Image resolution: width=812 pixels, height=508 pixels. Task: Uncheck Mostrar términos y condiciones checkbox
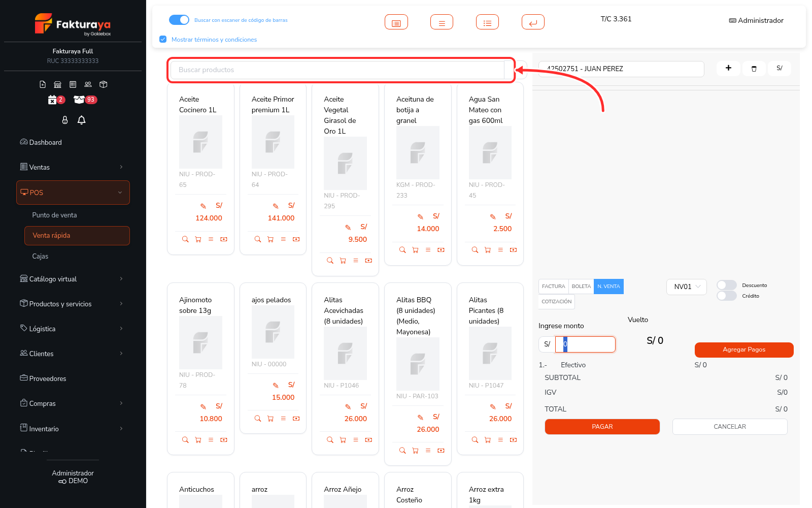pos(163,39)
